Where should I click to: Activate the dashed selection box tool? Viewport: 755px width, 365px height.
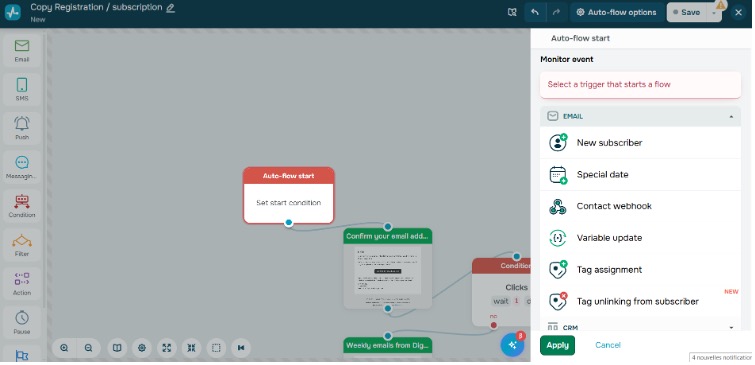216,348
